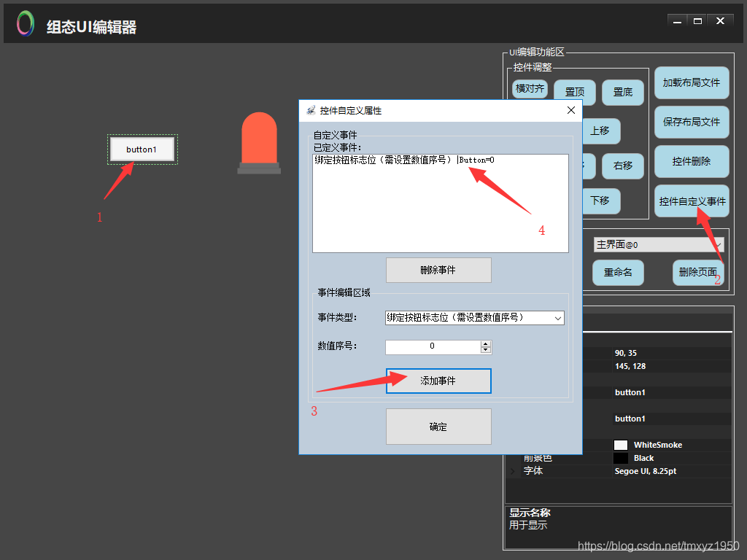Viewport: 747px width, 560px height.
Task: Click the 置底 button
Action: 623,93
